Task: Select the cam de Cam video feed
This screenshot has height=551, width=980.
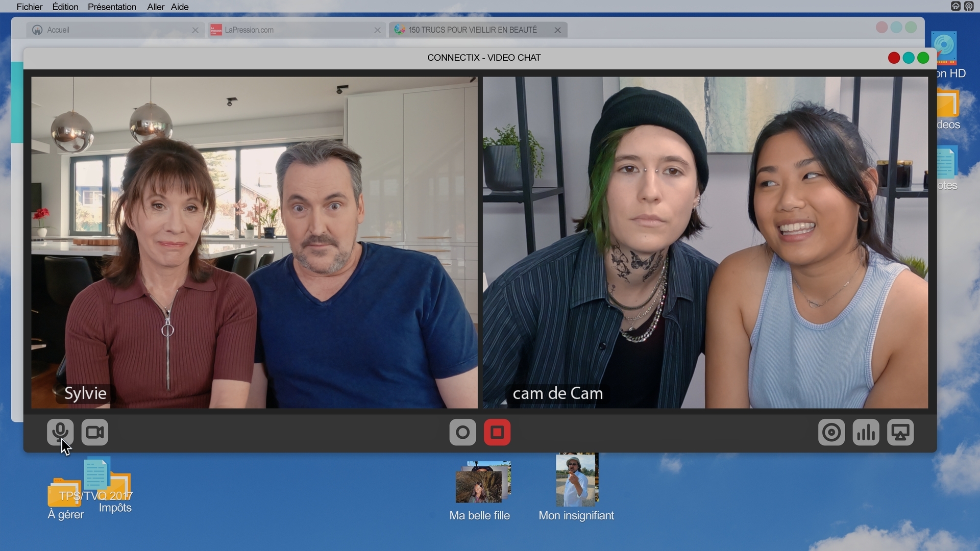Action: click(x=705, y=242)
